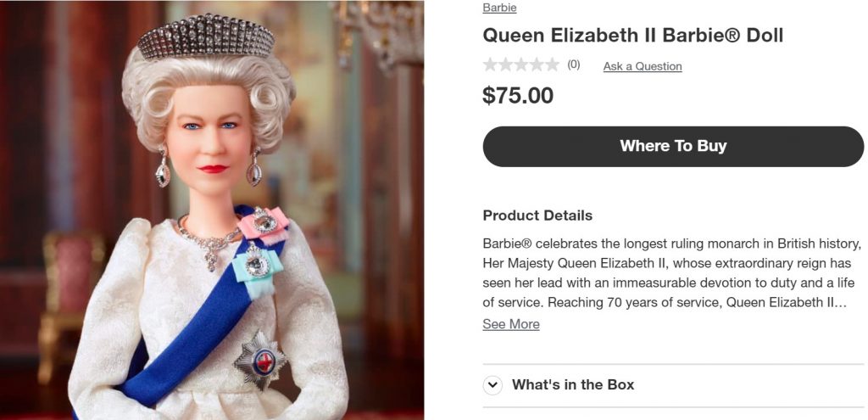Click the pink ribbon brooch on the doll

(264, 223)
